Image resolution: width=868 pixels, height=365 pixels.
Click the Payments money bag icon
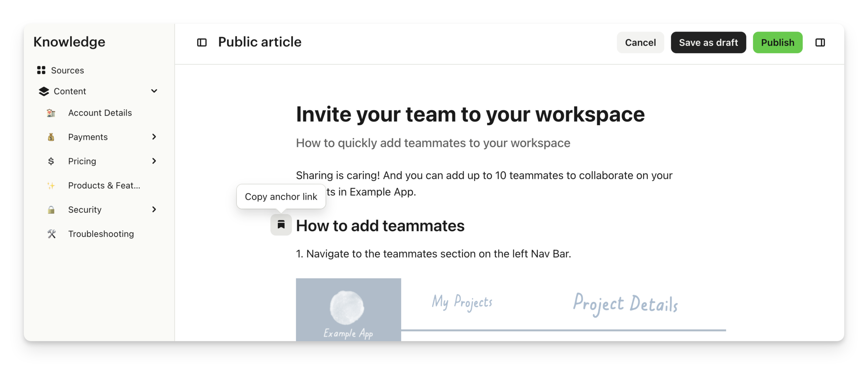point(51,137)
